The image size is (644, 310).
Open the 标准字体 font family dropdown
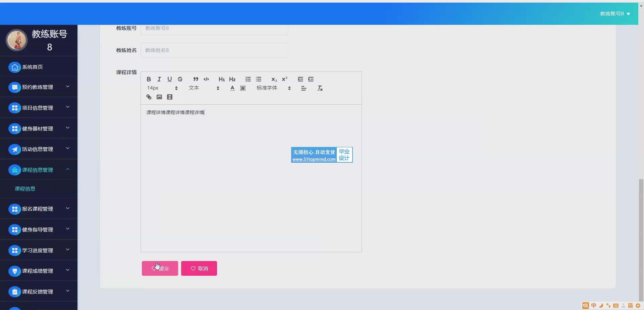click(x=273, y=88)
